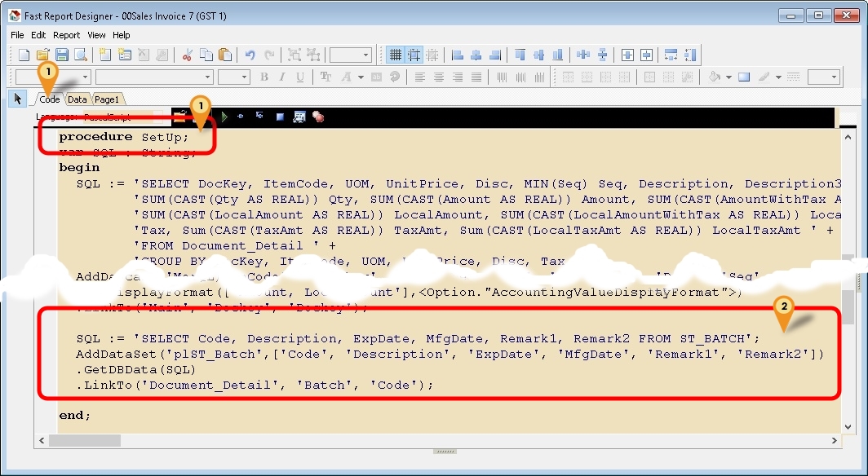The width and height of the screenshot is (868, 476).
Task: Open a report with the folder icon
Action: click(x=42, y=55)
